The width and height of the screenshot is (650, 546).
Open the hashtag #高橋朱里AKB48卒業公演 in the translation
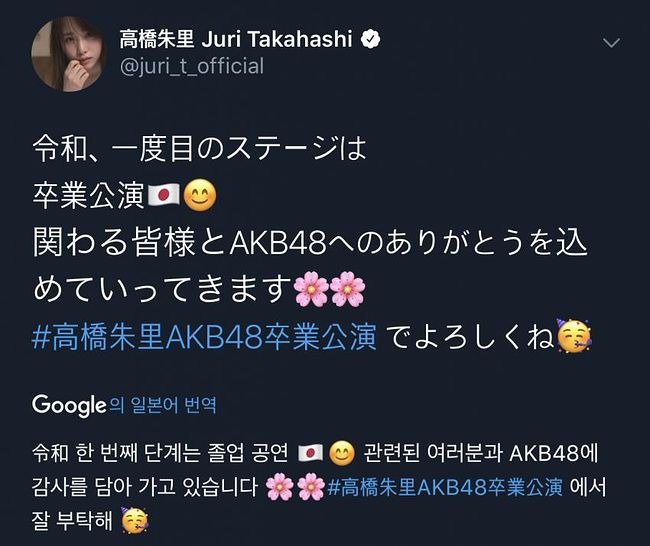445,487
